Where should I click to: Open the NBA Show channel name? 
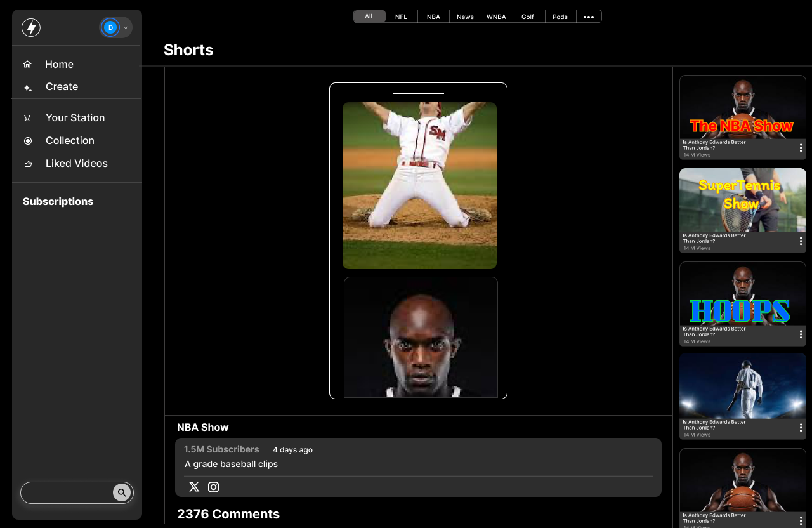pos(202,428)
